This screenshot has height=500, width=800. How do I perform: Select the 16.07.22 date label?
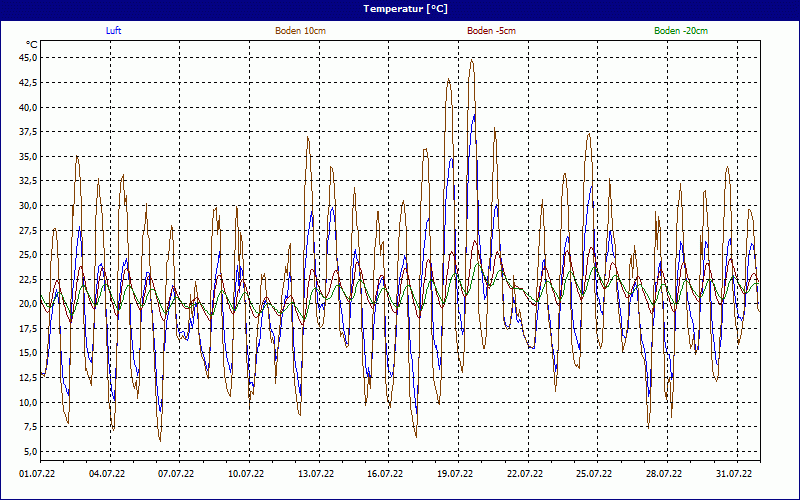(385, 475)
